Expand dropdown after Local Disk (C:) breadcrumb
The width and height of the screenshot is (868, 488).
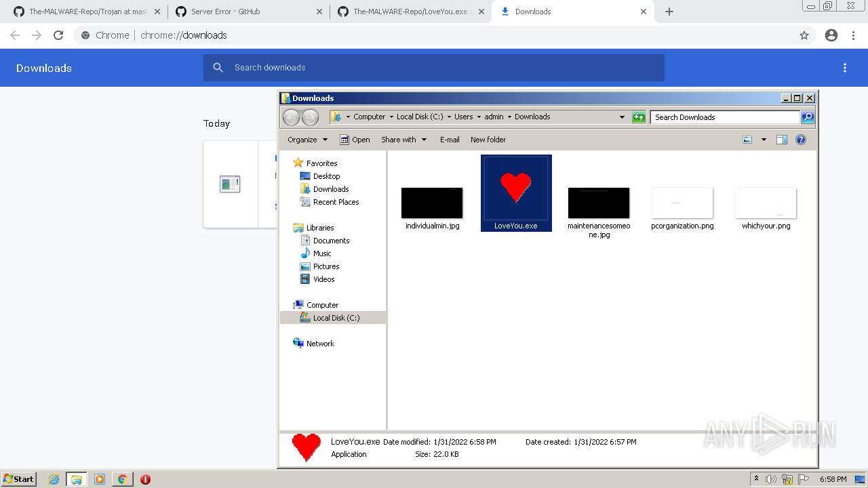click(x=449, y=117)
